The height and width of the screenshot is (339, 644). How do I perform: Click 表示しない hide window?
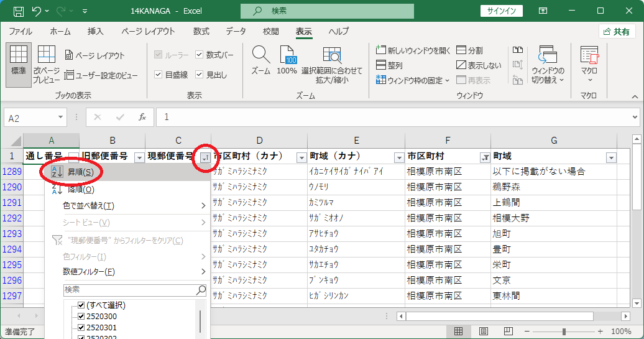479,65
